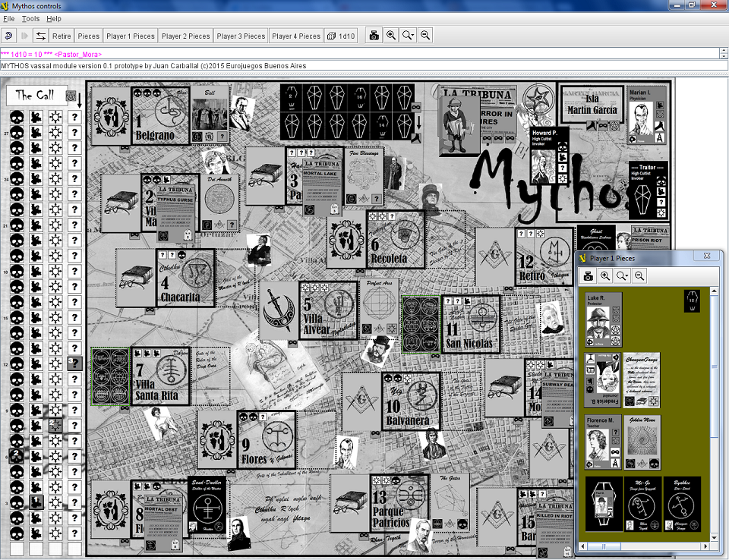
Task: Click the Typhus Curse La Tribuna newspaper card
Action: [175, 213]
